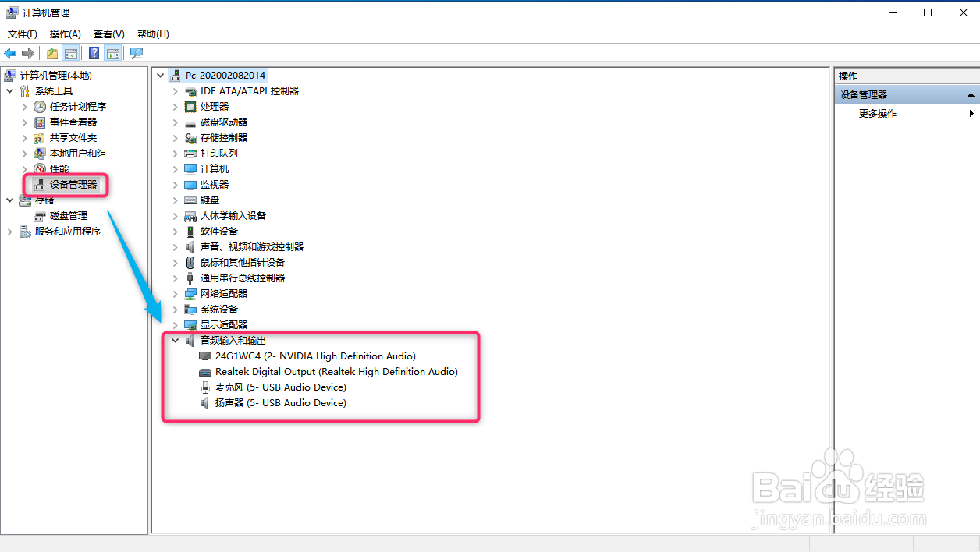This screenshot has height=552, width=980.
Task: Select Realtek Digital Output device
Action: tap(336, 371)
